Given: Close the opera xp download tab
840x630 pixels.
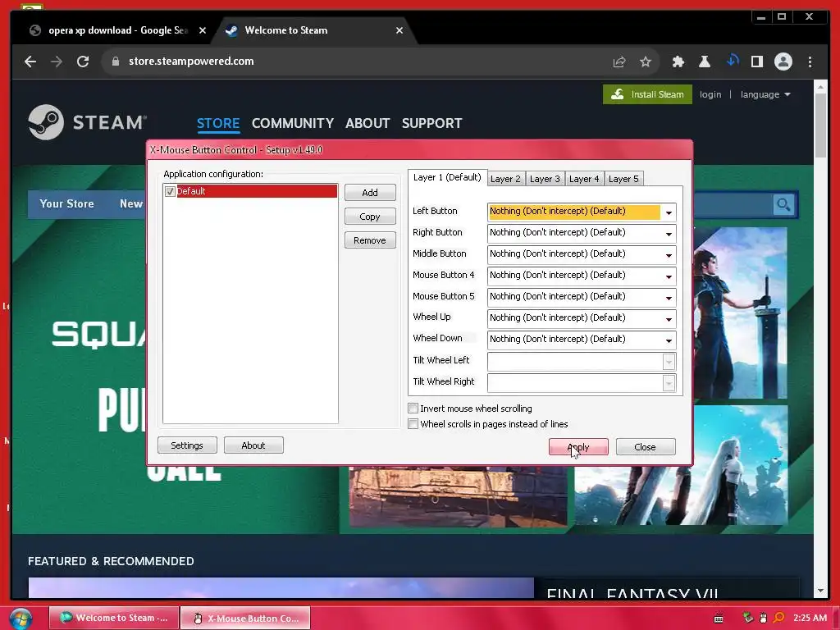Looking at the screenshot, I should 203,30.
